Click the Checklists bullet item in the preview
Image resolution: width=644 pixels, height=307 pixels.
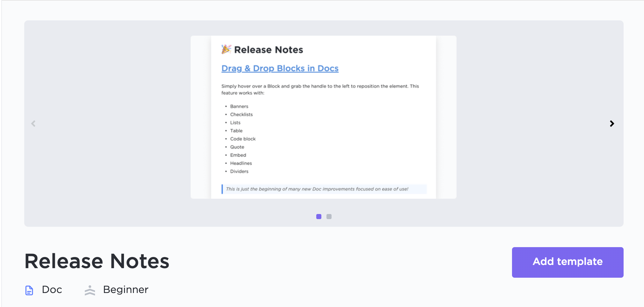tap(241, 114)
